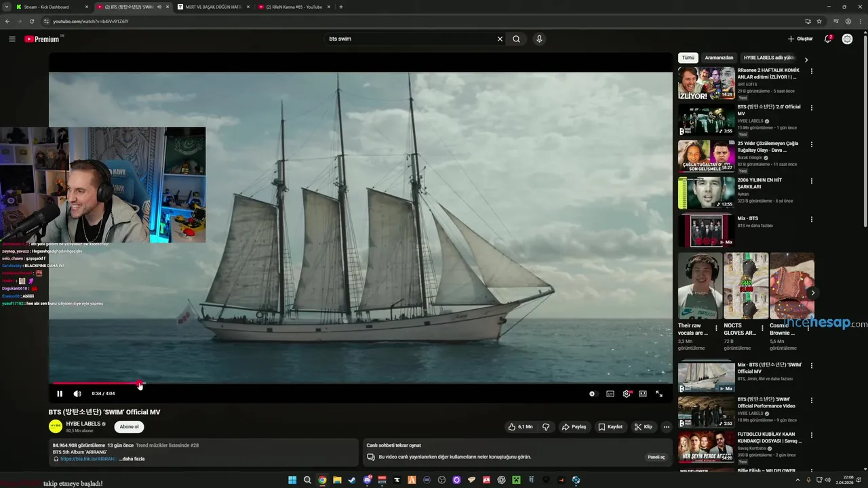Image resolution: width=868 pixels, height=488 pixels.
Task: Open Windows taskbar search
Action: click(x=307, y=480)
